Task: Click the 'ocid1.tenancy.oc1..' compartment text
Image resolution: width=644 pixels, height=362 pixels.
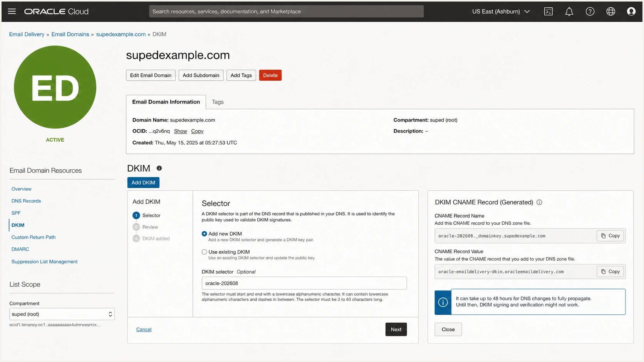Action: click(x=55, y=325)
